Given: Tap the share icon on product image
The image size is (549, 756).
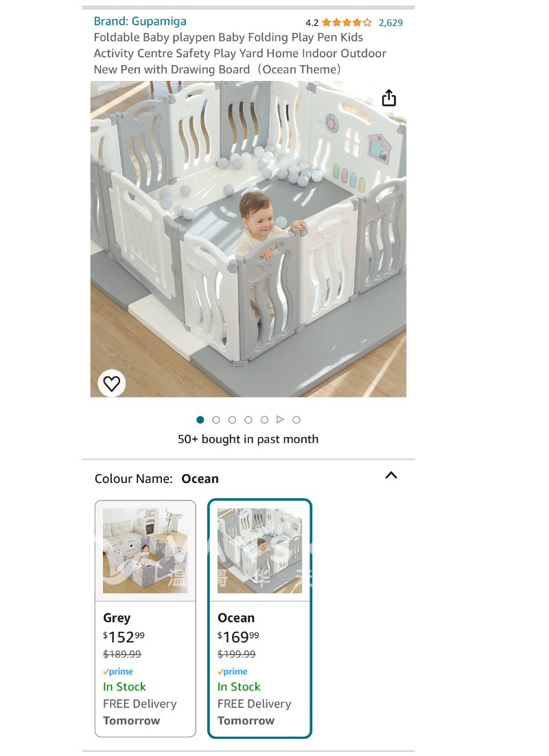Looking at the screenshot, I should coord(389,98).
